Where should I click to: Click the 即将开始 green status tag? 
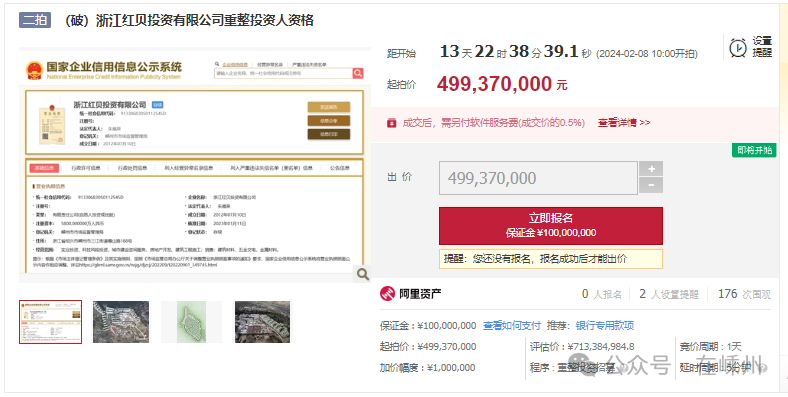point(754,150)
